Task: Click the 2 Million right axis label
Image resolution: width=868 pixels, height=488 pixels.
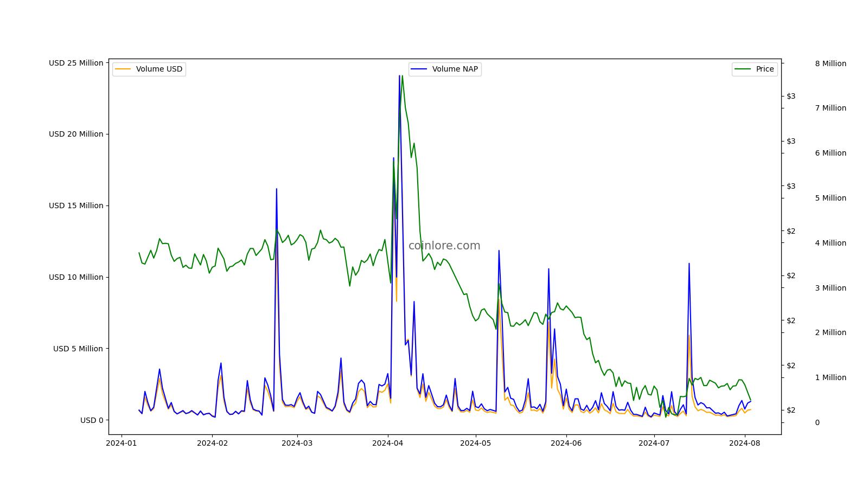Action: (x=831, y=333)
